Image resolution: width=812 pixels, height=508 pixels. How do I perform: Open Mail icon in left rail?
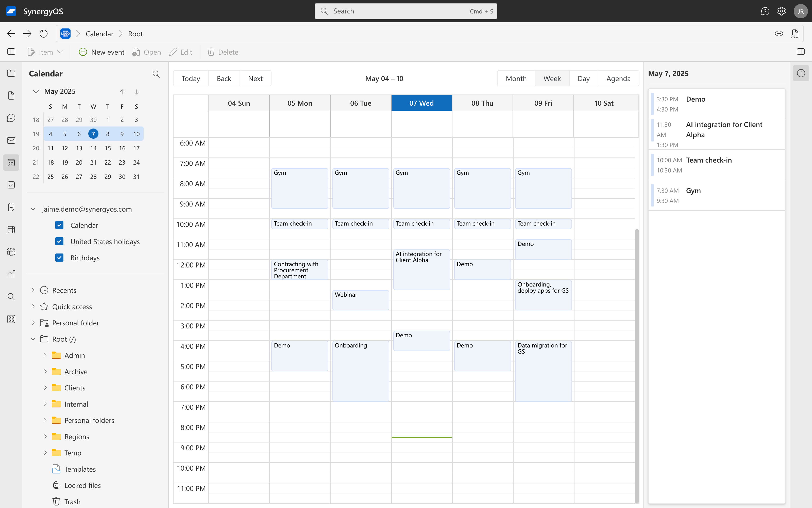(x=11, y=140)
